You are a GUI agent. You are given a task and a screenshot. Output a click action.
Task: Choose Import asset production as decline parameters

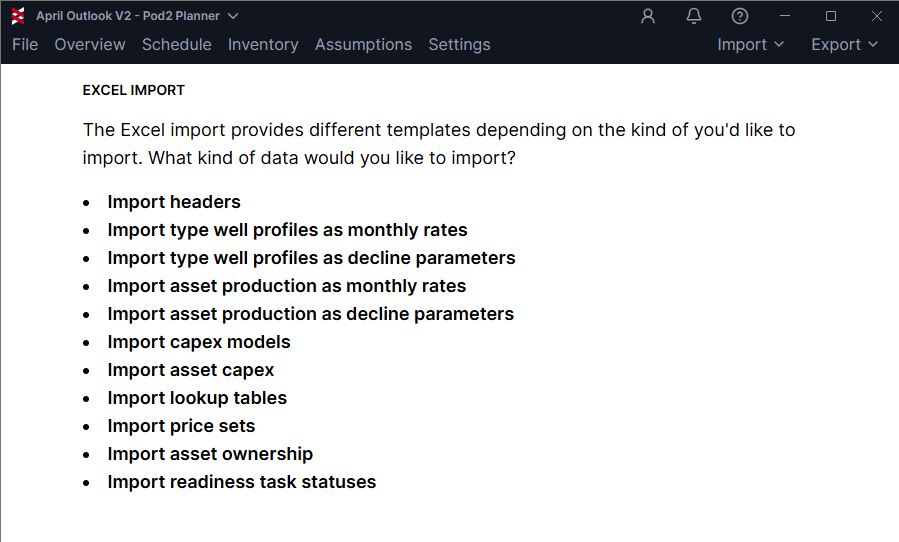(x=311, y=314)
